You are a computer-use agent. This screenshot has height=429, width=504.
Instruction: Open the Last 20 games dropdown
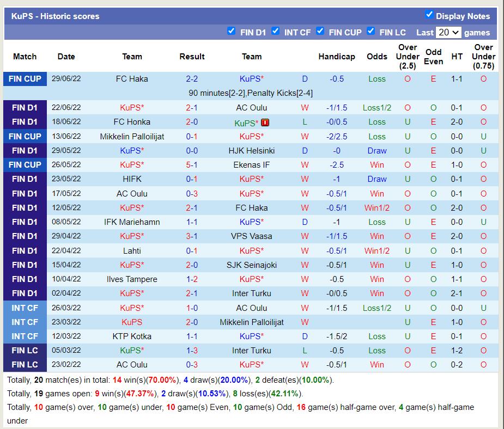click(448, 32)
